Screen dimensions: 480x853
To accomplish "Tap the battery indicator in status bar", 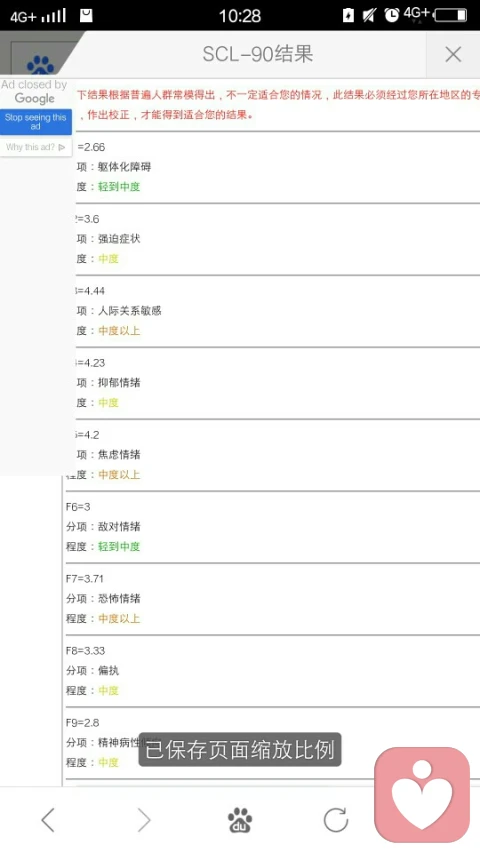I will point(450,15).
